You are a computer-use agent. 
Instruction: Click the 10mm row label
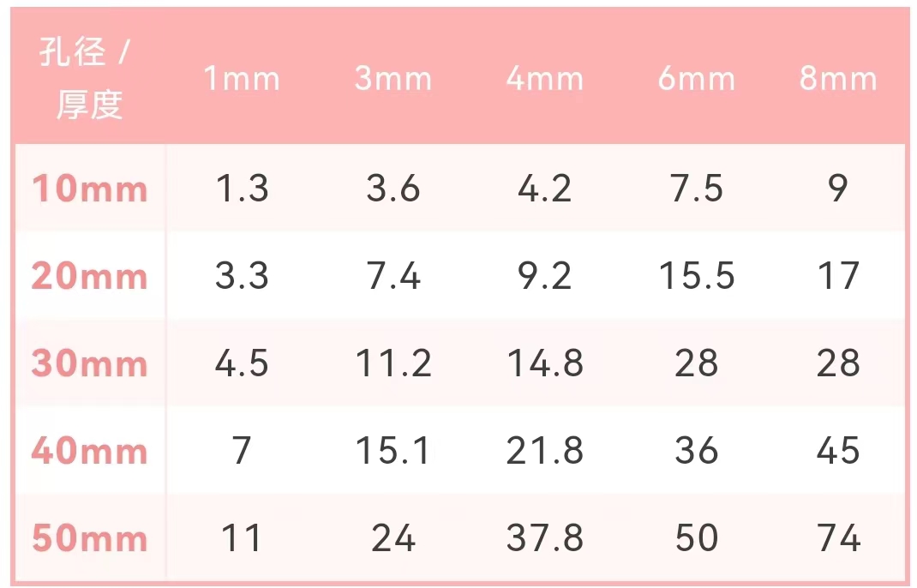tap(89, 189)
